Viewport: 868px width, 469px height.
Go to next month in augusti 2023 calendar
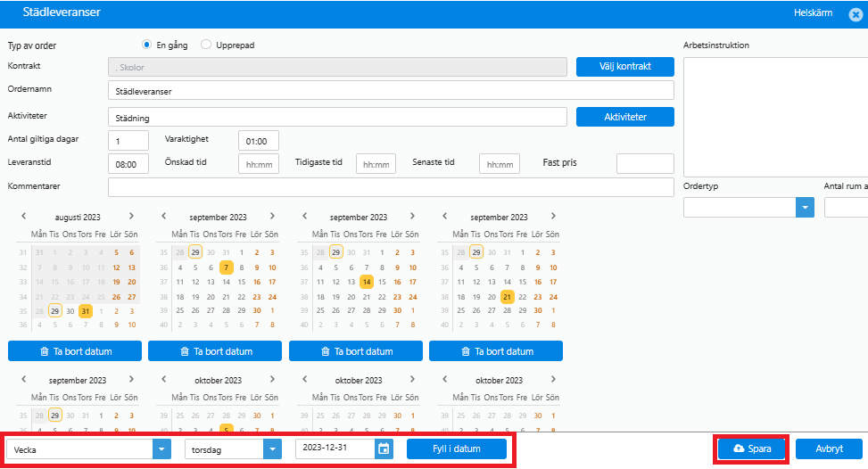pos(131,217)
